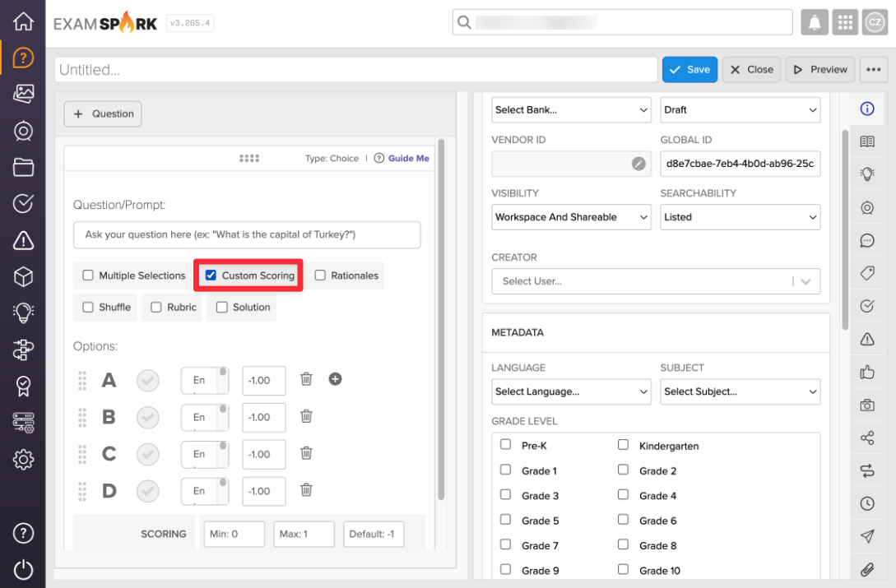Enable Shuffle checkbox
This screenshot has height=588, width=896.
(88, 307)
